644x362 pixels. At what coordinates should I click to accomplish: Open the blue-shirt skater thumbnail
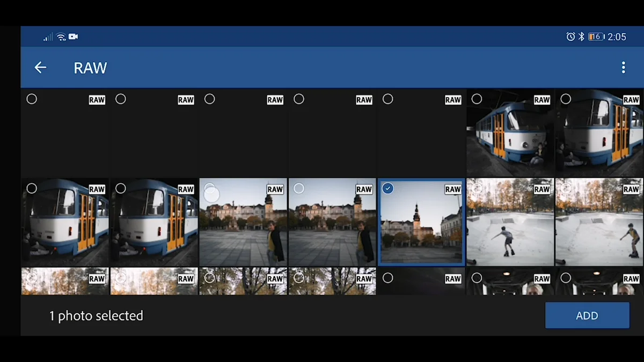510,222
